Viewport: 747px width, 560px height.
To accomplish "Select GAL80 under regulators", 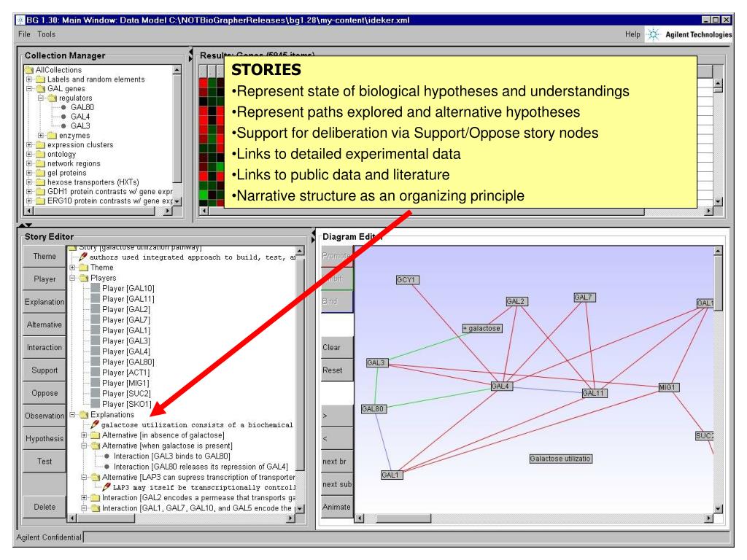I will 82,107.
